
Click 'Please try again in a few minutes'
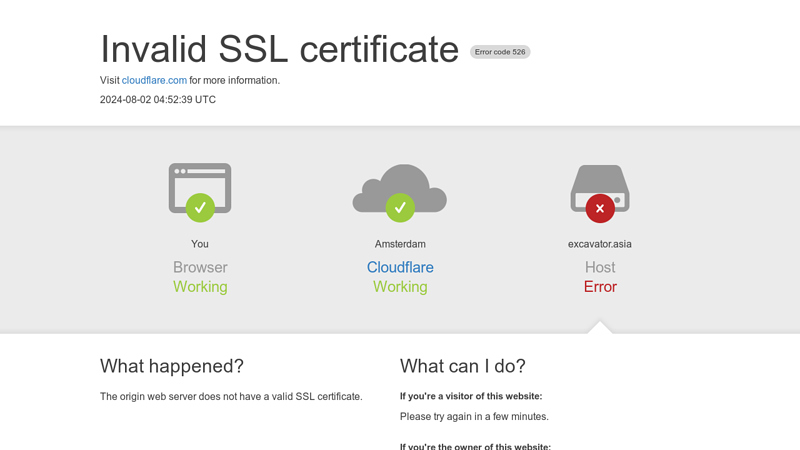coord(474,417)
